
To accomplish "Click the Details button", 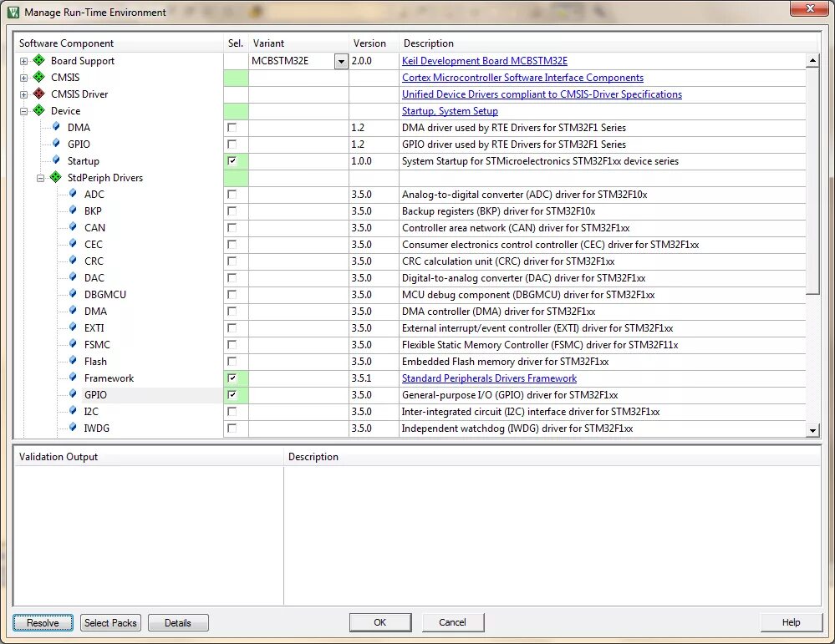I will 178,623.
